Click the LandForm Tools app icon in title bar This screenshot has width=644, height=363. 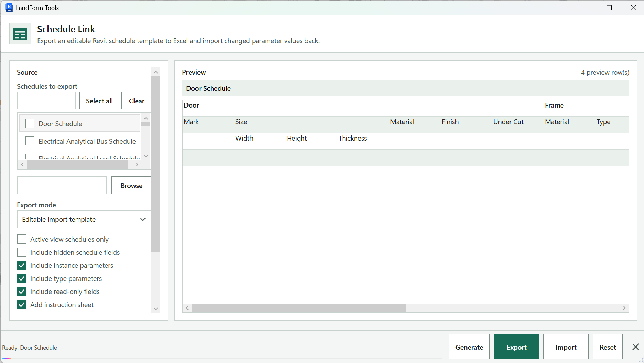9,8
